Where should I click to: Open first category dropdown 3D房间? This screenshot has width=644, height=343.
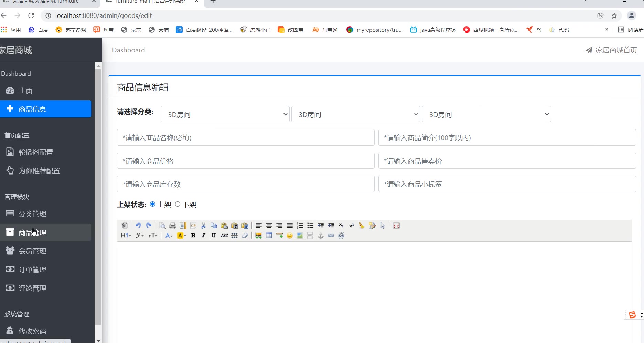(x=225, y=114)
